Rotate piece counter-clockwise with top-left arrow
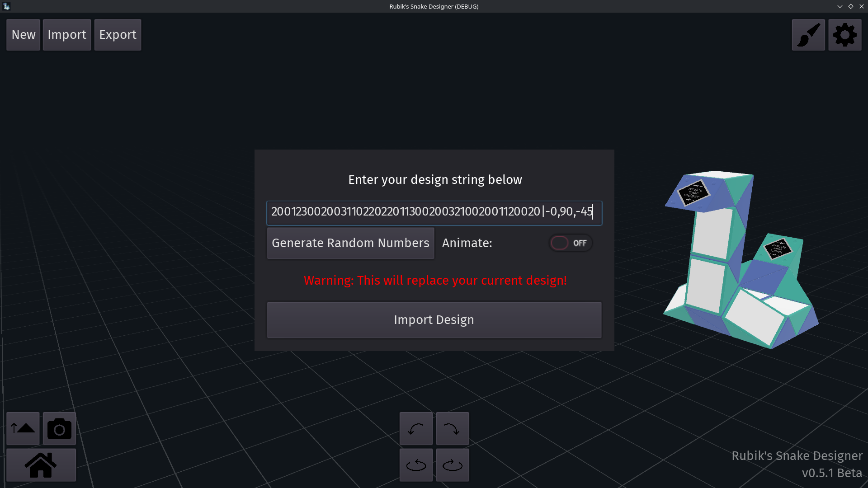Viewport: 868px width, 488px height. point(416,428)
